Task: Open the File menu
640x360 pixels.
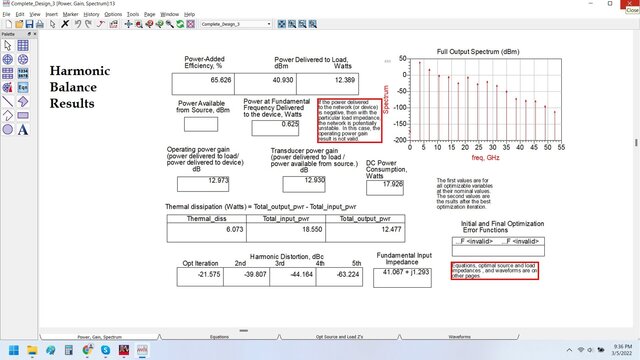Action: (6, 14)
